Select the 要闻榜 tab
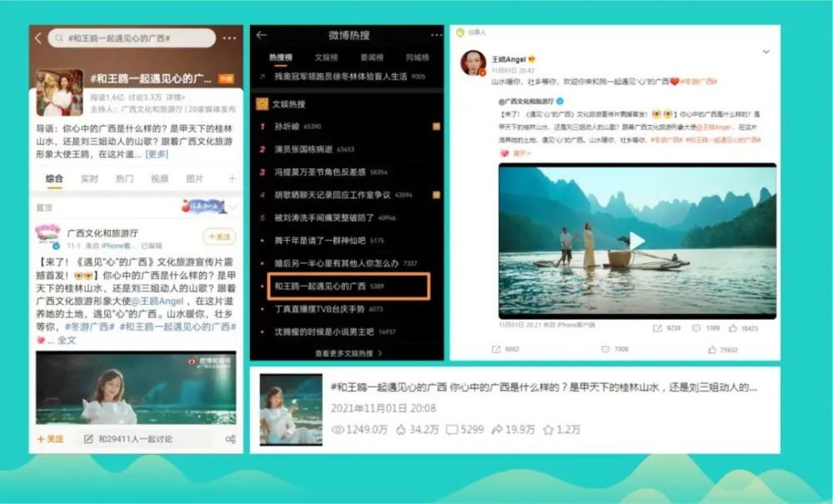The image size is (833, 504). coord(372,57)
